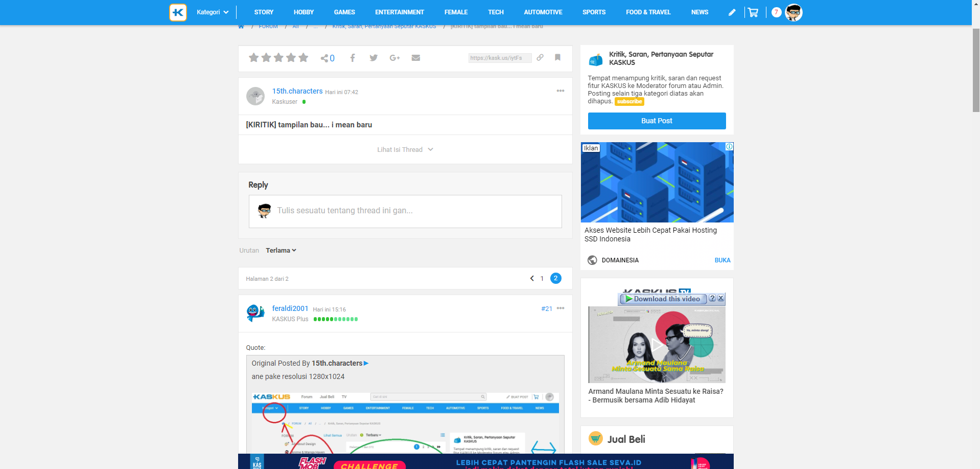Jump to quoted post by 15th.characters
Screen dimensions: 980x469
366,363
